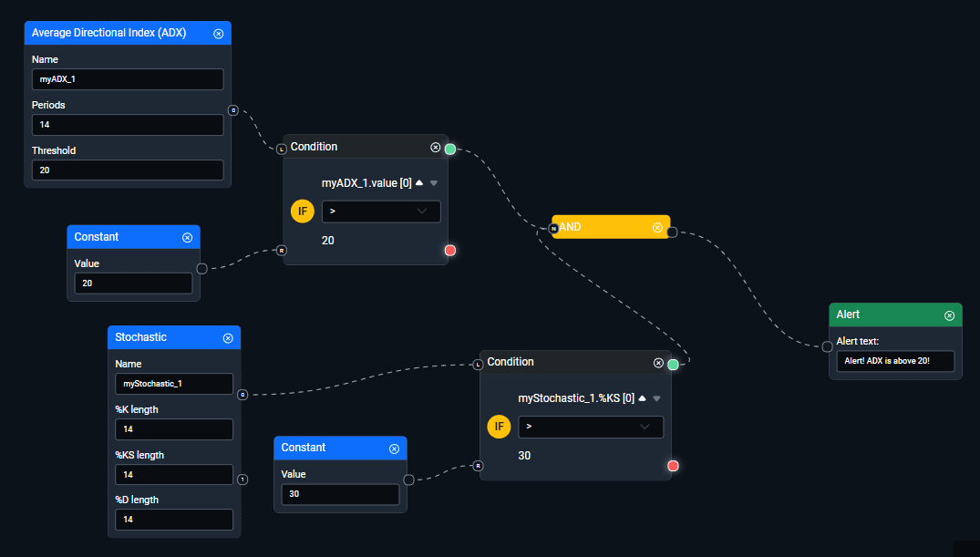Click the value 20 in the ADX Condition
This screenshot has width=980, height=557.
(x=327, y=241)
